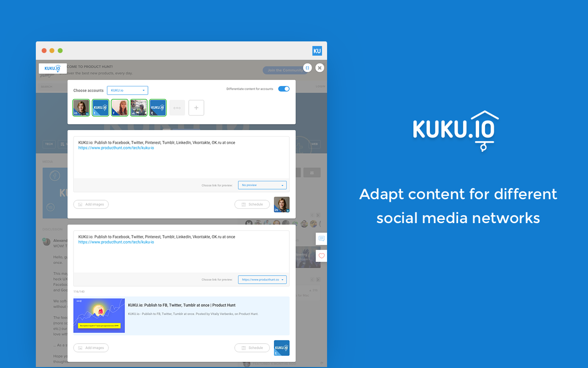Click into the first post text area
Screen dimensions: 588x368
[181, 157]
